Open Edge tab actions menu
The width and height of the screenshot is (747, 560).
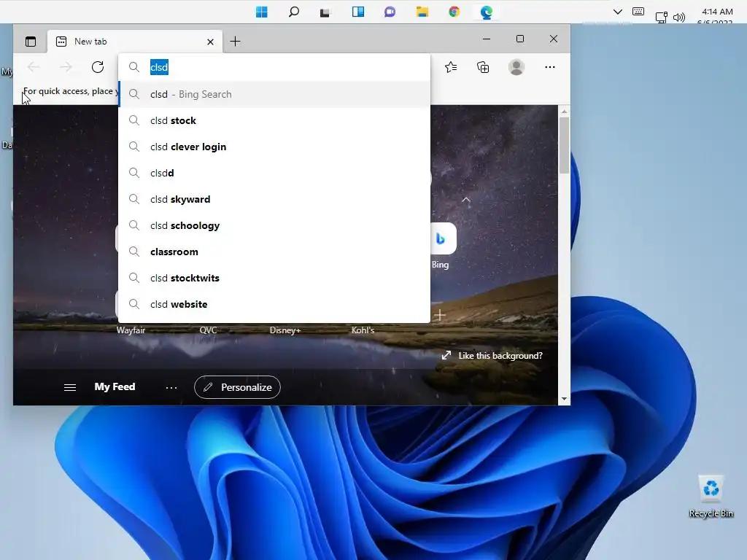(31, 42)
